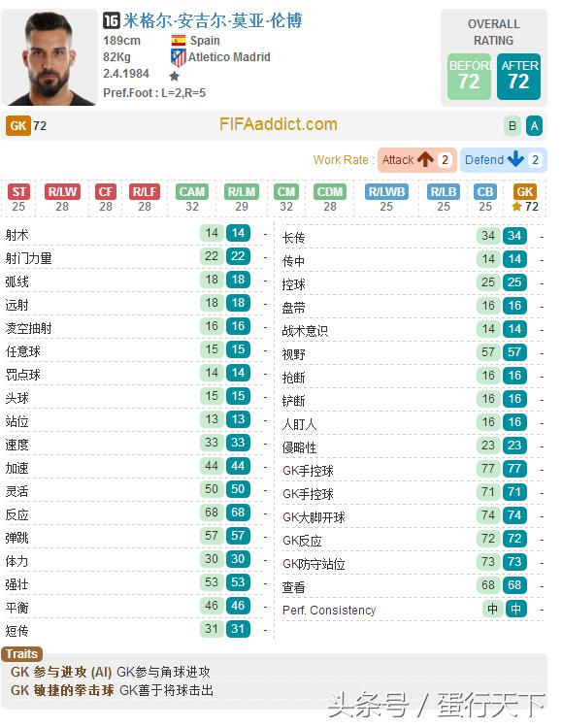Click the after value 34 for 长传

(514, 236)
